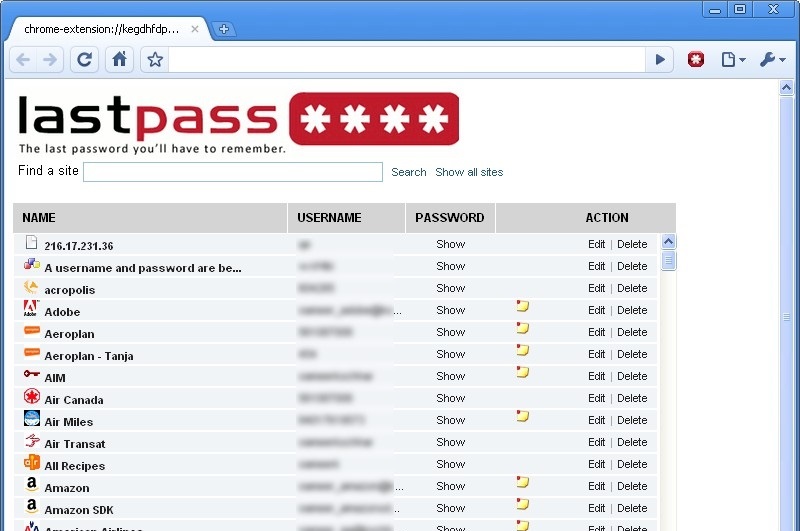Click the Air Transat site icon
This screenshot has height=531, width=800.
(32, 440)
